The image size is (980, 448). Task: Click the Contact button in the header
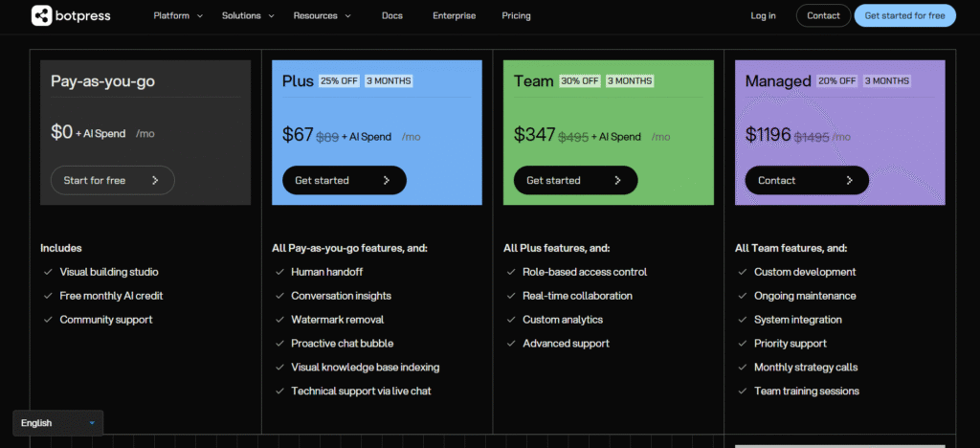click(x=823, y=15)
